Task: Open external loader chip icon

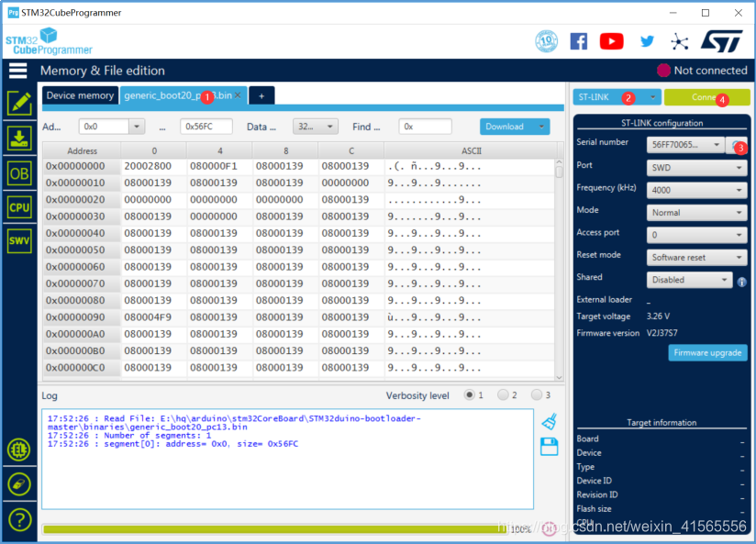Action: [19, 450]
